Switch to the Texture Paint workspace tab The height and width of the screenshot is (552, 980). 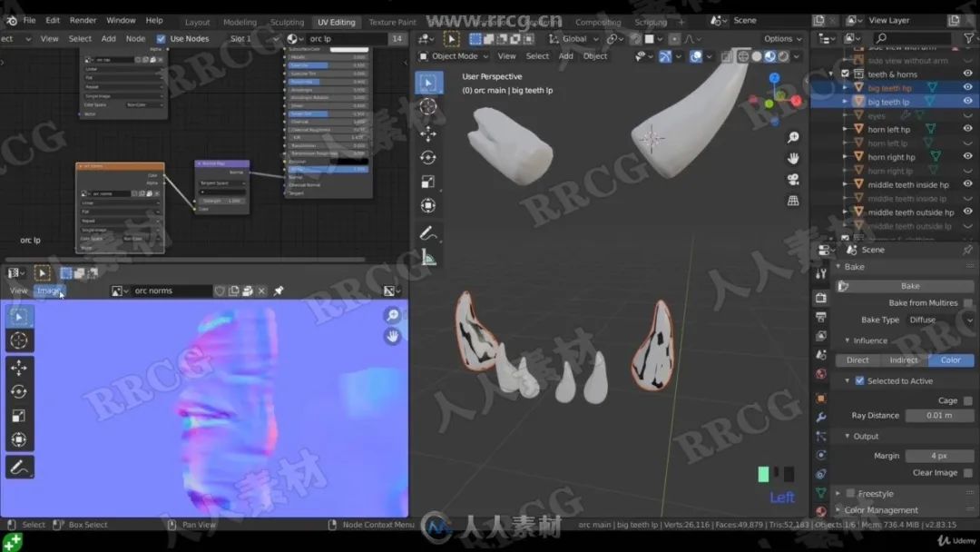[392, 22]
